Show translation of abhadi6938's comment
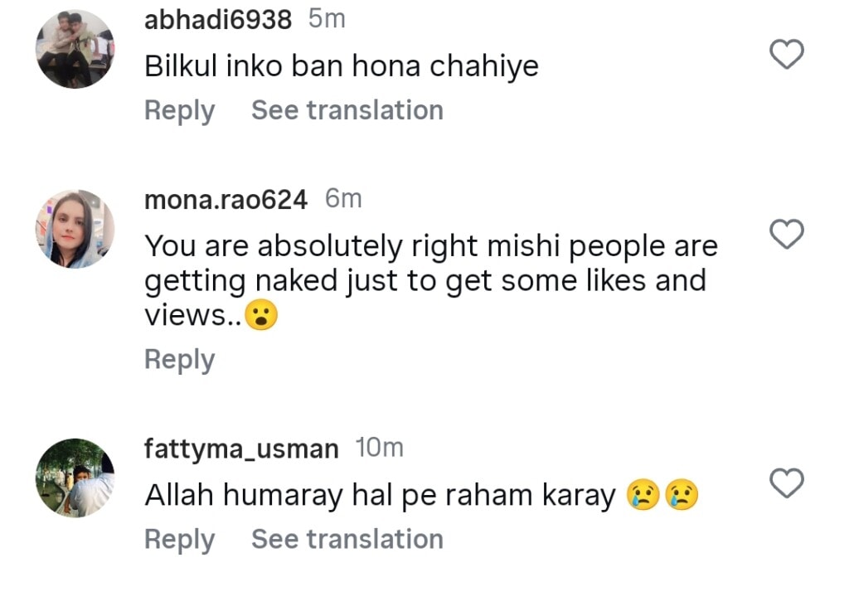This screenshot has height=616, width=849. [347, 109]
